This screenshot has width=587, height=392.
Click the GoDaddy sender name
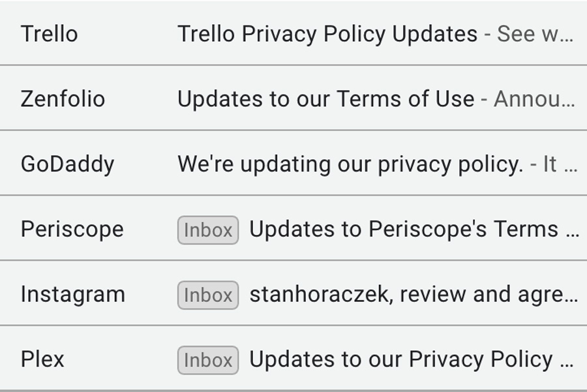pos(67,164)
